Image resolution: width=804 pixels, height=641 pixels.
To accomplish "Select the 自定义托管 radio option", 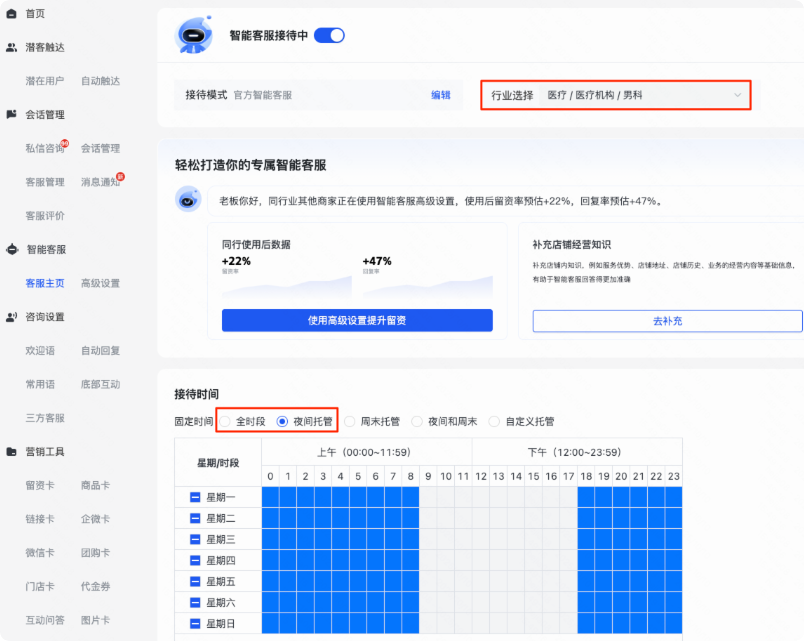I will click(494, 422).
